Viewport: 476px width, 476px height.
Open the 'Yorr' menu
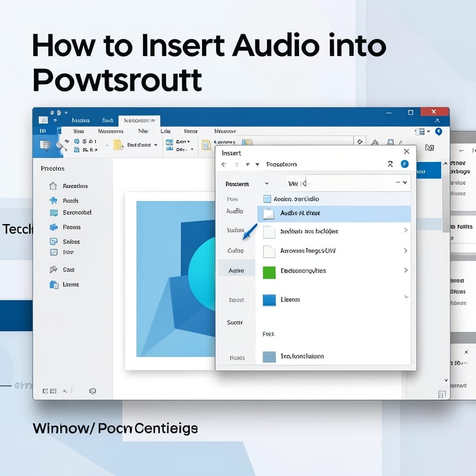[x=79, y=131]
